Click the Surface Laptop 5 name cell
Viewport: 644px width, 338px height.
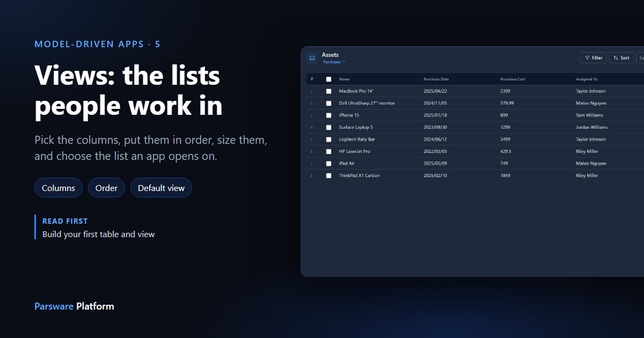click(356, 127)
